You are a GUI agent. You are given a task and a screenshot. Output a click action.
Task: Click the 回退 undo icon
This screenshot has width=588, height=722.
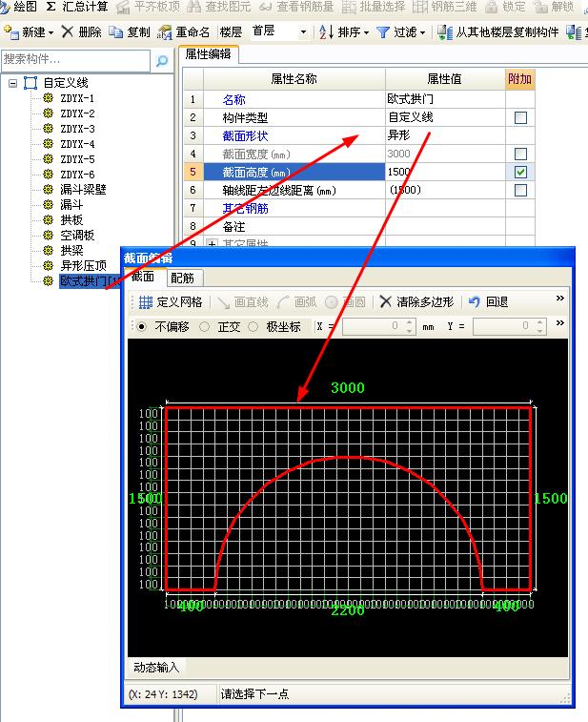click(x=474, y=302)
